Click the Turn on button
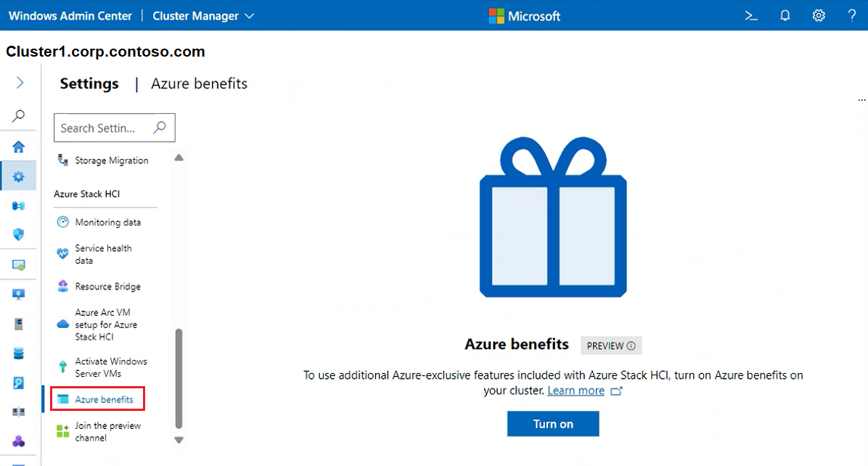 click(552, 423)
